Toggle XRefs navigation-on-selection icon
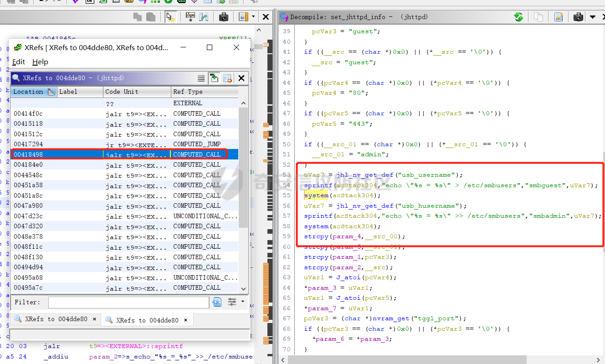This screenshot has height=364, width=605. tap(214, 78)
